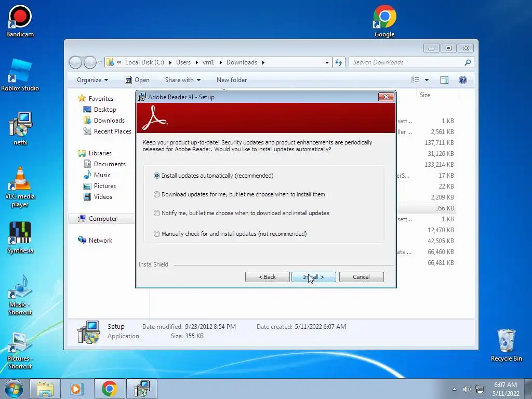Click the search magnifier in Search Downloads

[x=468, y=62]
